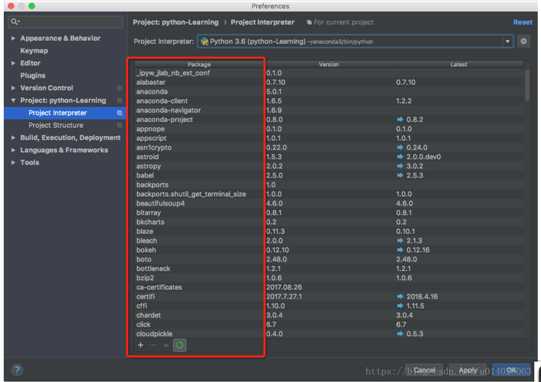This screenshot has width=541, height=382.
Task: Click the Reset link
Action: tap(523, 22)
